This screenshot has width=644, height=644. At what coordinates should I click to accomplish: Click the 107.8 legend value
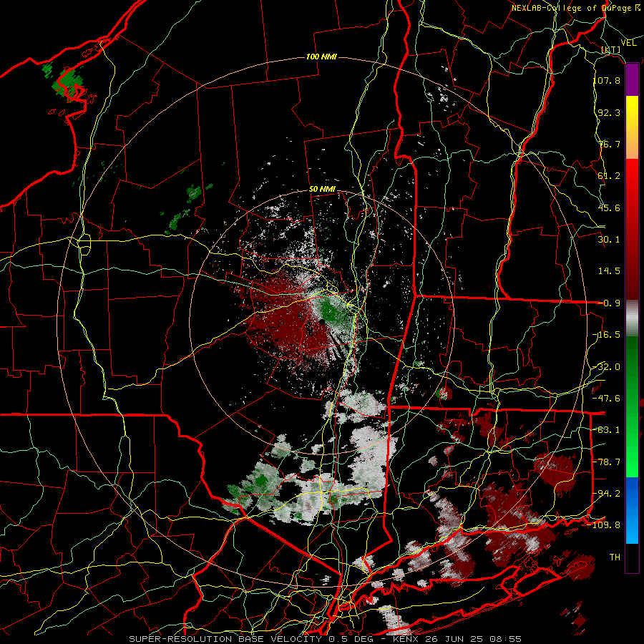[606, 80]
